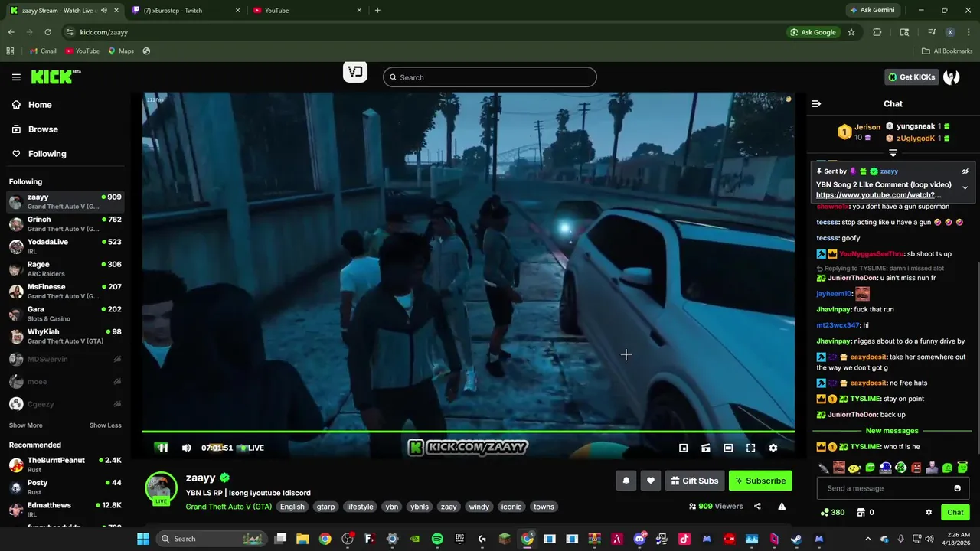Viewport: 980px width, 551px height.
Task: Open channel points showing 380
Action: pos(832,513)
